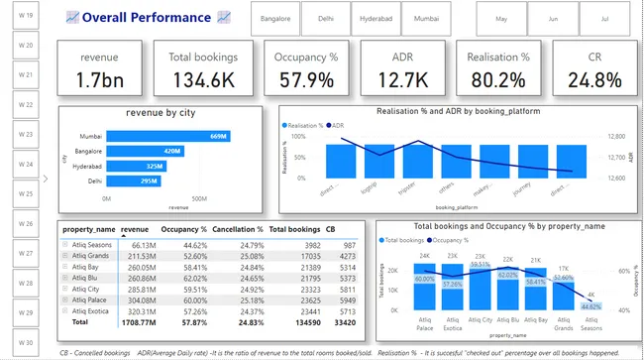Image resolution: width=644 pixels, height=360 pixels.
Task: Select the tripster platform bar
Action: [418, 162]
